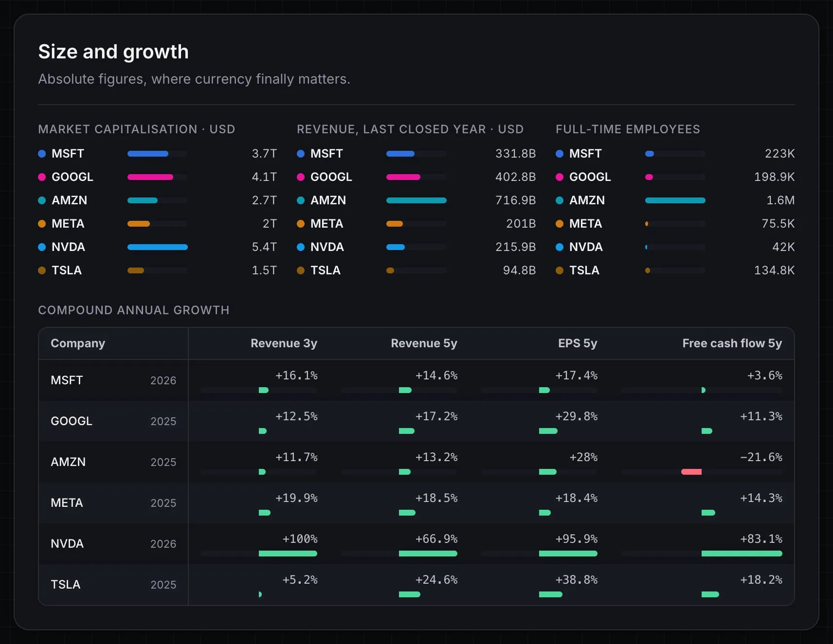833x644 pixels.
Task: Click the subtitle about currency mattering
Action: 194,79
